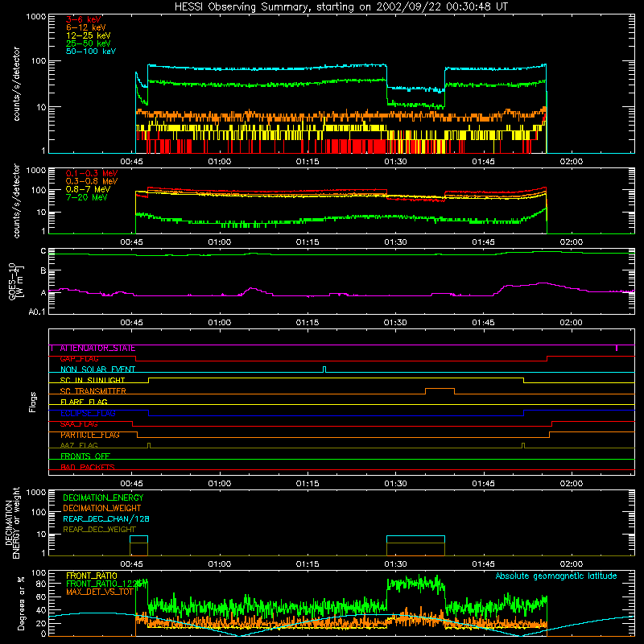
Task: Select the 25-50 keV legend label
Action: 89,43
